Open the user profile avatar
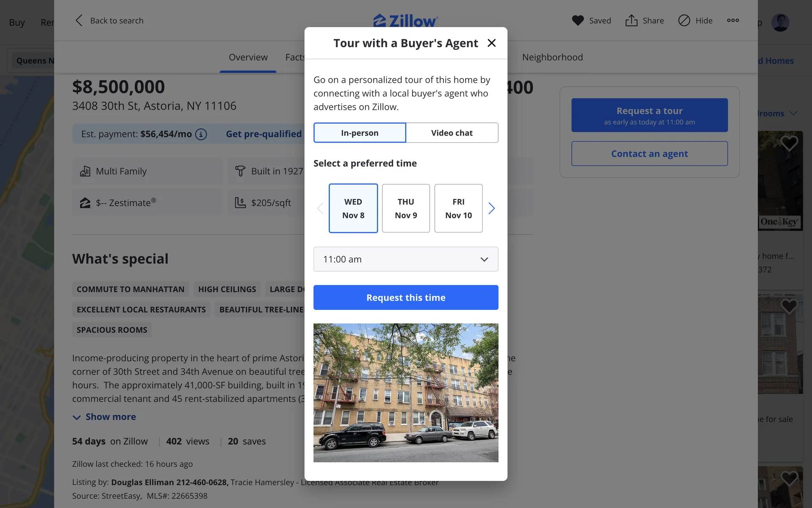Screen dimensions: 812x508 tap(780, 22)
